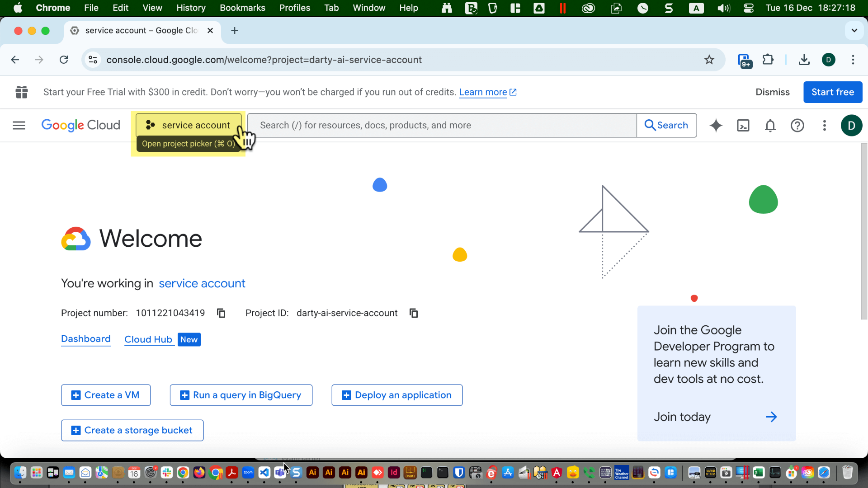The height and width of the screenshot is (488, 868).
Task: Copy the Project ID using its copy icon
Action: click(413, 313)
